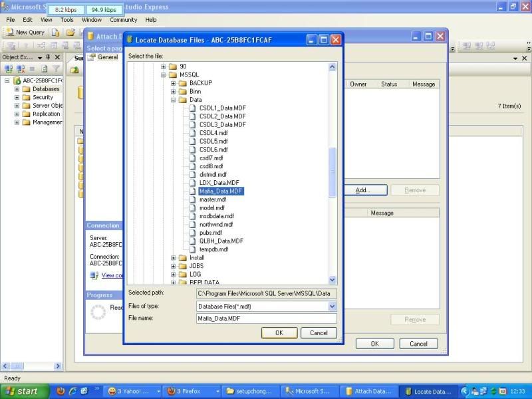
Task: Expand the Binn folder
Action: (x=173, y=92)
